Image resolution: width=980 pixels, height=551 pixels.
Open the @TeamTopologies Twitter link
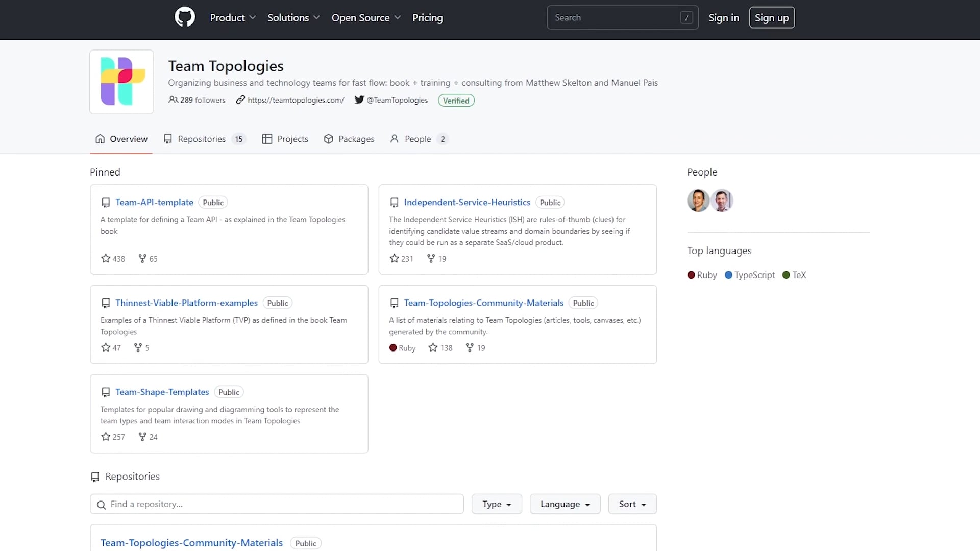(397, 100)
